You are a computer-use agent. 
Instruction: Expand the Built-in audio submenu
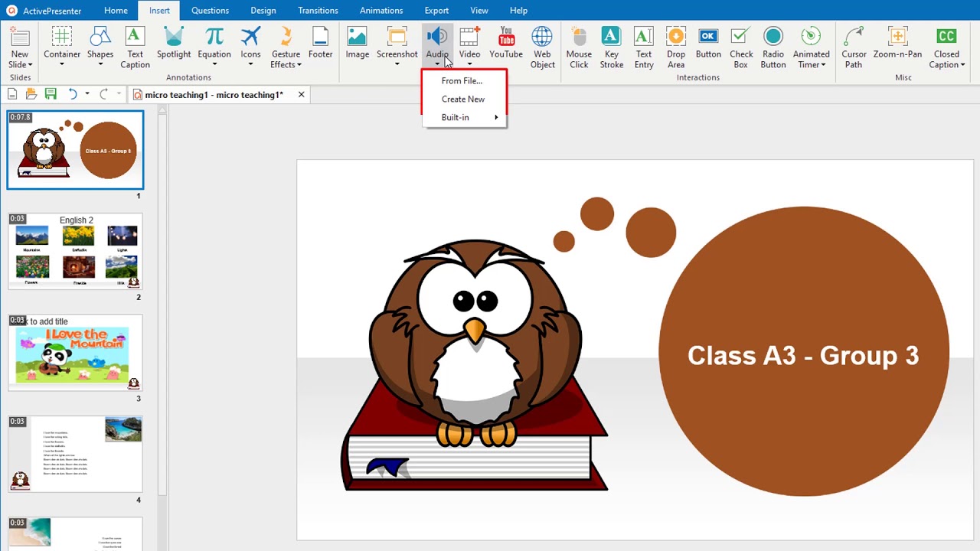tap(464, 117)
